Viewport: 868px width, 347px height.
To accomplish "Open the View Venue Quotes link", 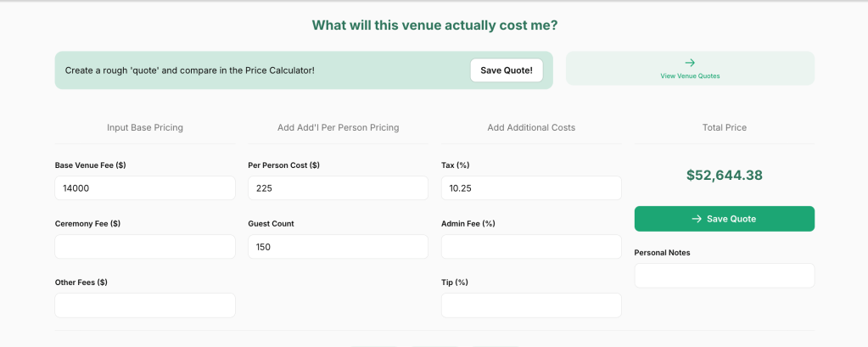I will (690, 76).
